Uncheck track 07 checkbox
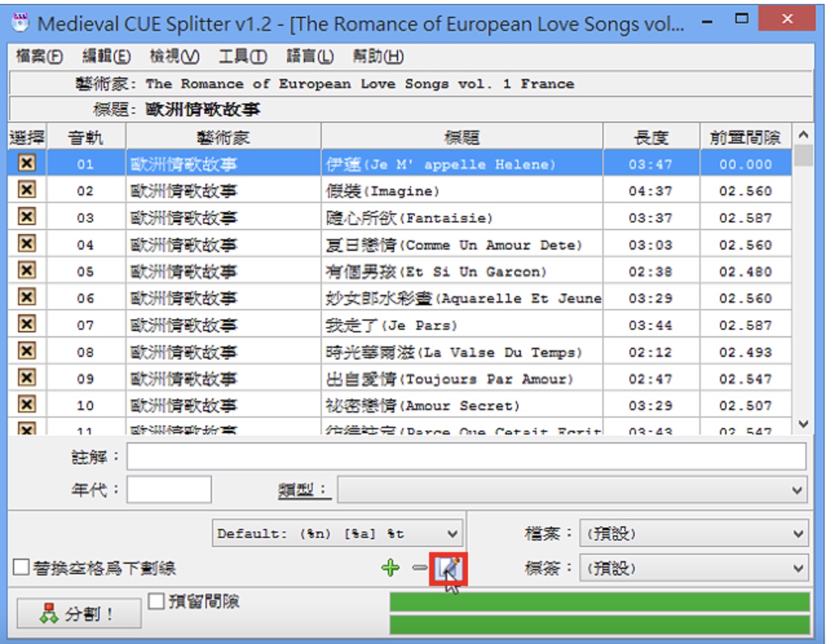Screen dimensions: 826x644 point(26,324)
